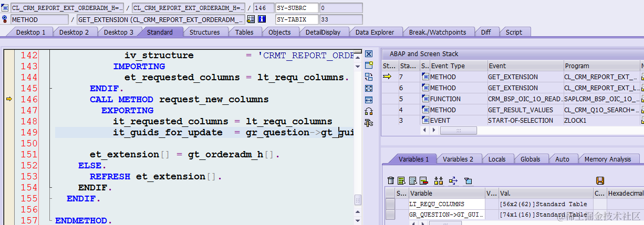Open the Memory Analysis tab
The height and width of the screenshot is (225, 644).
(x=608, y=159)
